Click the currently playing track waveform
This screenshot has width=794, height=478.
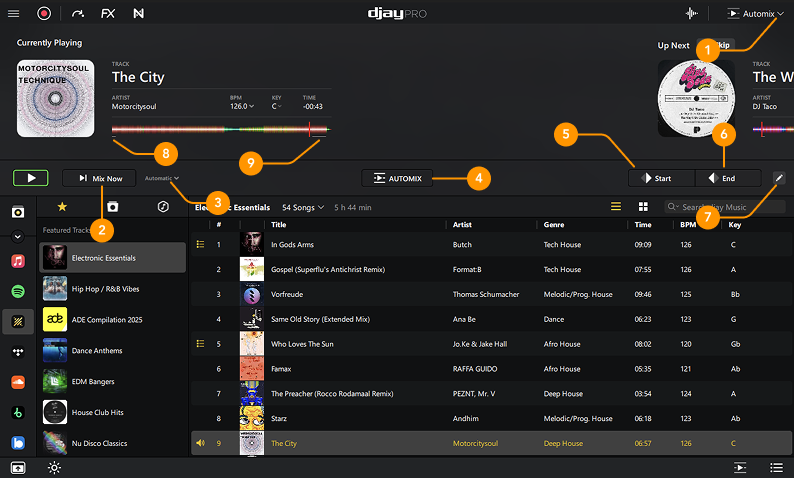pos(220,131)
